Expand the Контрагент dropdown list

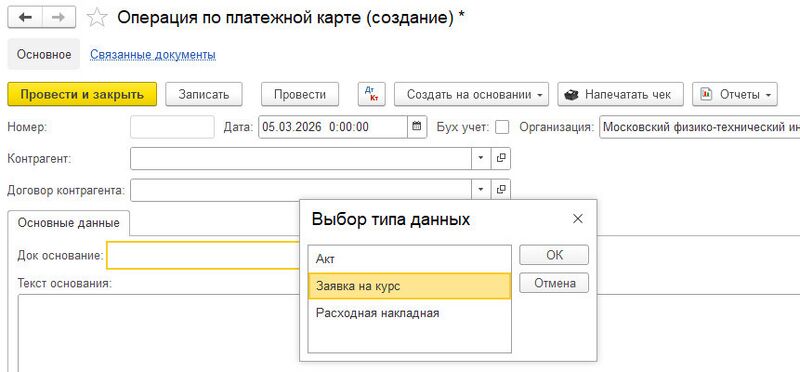[x=481, y=158]
